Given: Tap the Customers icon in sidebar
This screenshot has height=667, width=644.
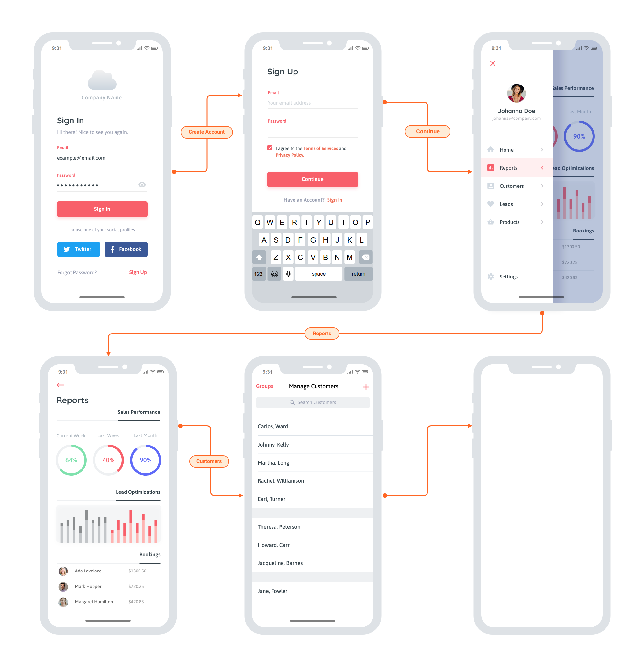Looking at the screenshot, I should 494,186.
